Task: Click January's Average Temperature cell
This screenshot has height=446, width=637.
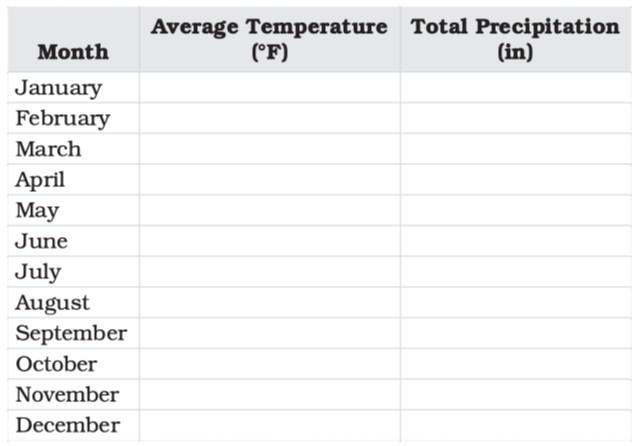Action: tap(269, 87)
